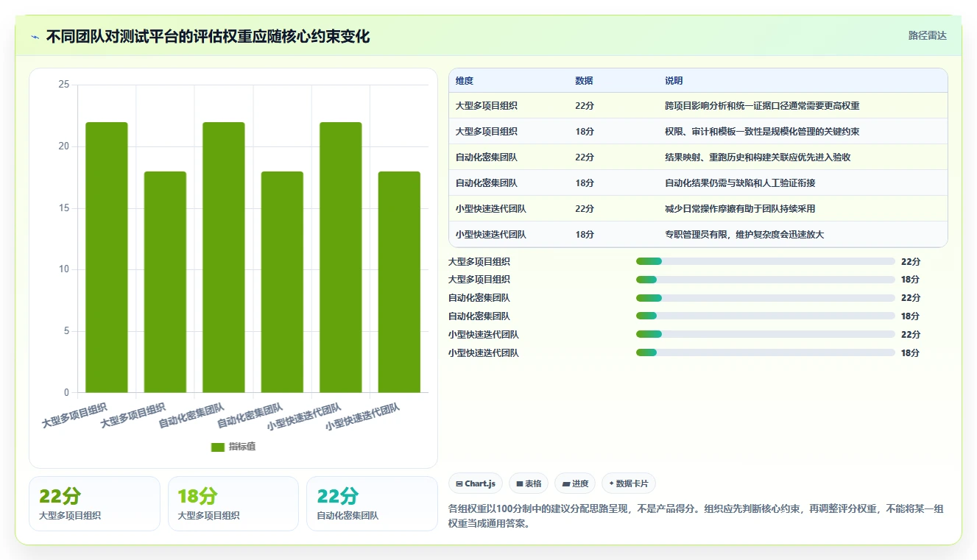Select the 小型快速迭代团队 18分 progress bar

[x=766, y=353]
